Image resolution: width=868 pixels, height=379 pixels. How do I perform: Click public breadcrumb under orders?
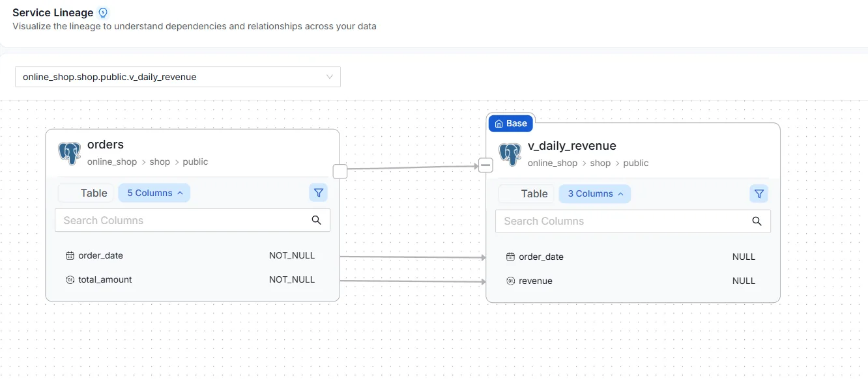[x=195, y=161]
